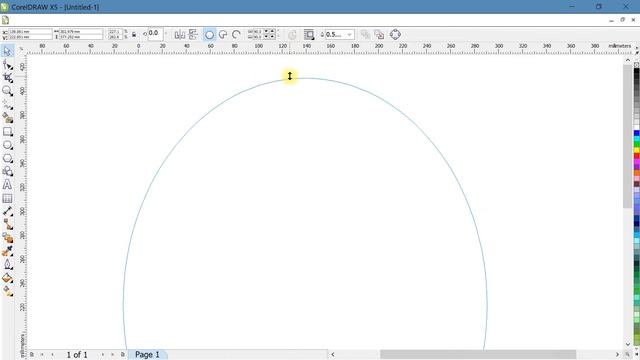This screenshot has height=360, width=640.
Task: Select the Polygon tool
Action: [x=7, y=158]
